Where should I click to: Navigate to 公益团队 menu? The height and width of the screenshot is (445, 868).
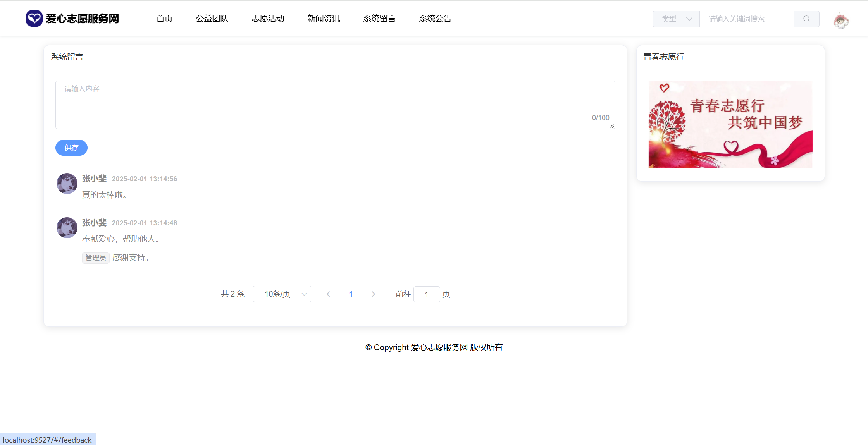tap(212, 19)
